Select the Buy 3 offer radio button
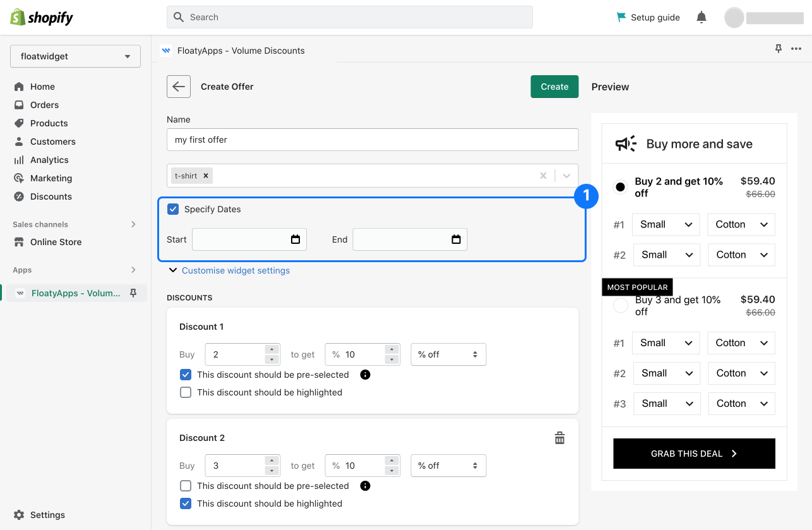 pos(621,306)
